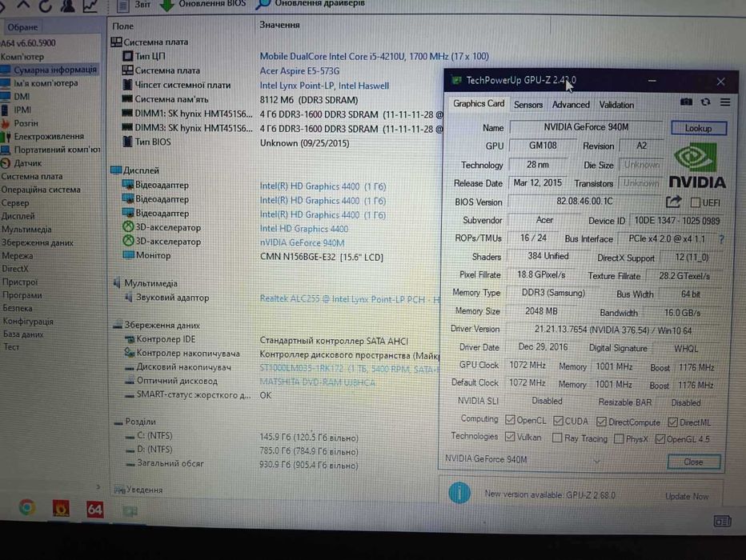Click the GPU-Z taskbar icon
746x560 pixels.
[x=130, y=511]
